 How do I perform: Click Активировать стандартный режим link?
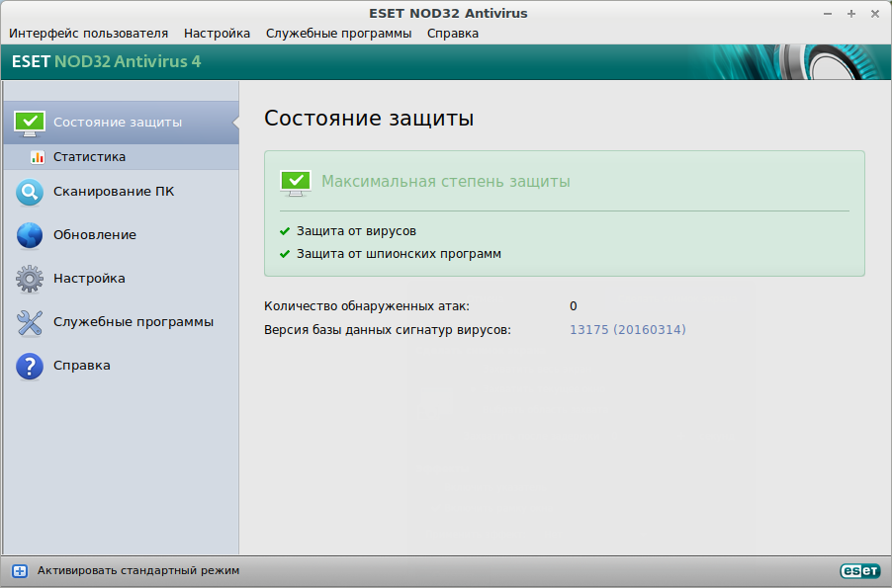[x=138, y=570]
